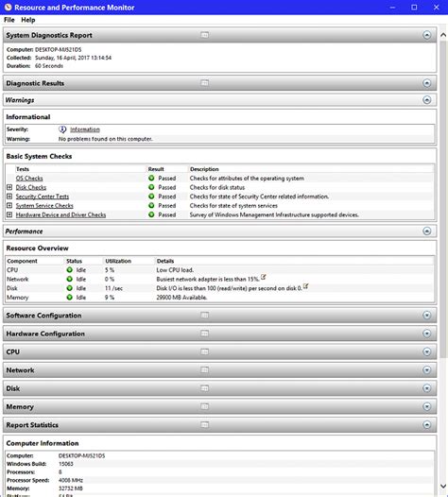Expand Hardware Device and Driver Checks row
The height and width of the screenshot is (497, 448).
click(9, 214)
